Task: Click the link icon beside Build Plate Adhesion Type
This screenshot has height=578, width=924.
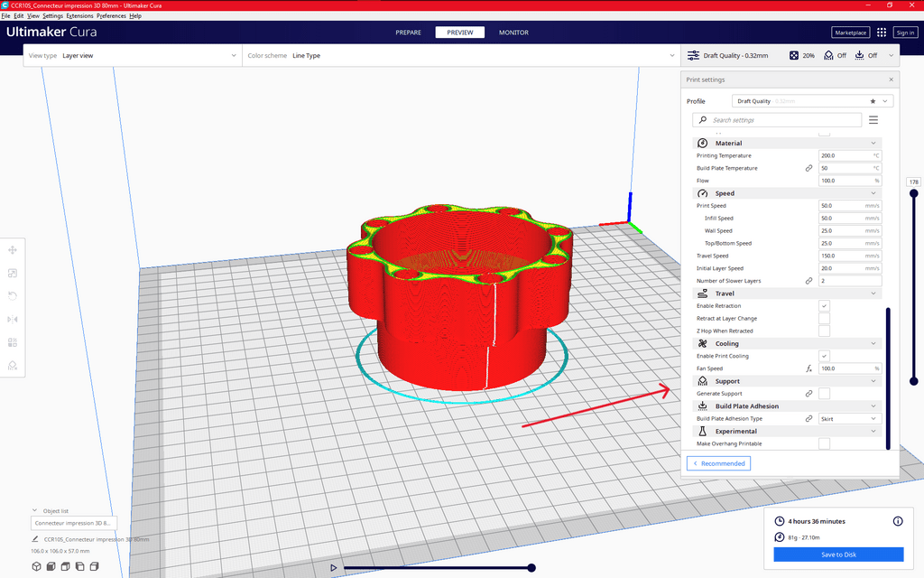Action: click(809, 419)
